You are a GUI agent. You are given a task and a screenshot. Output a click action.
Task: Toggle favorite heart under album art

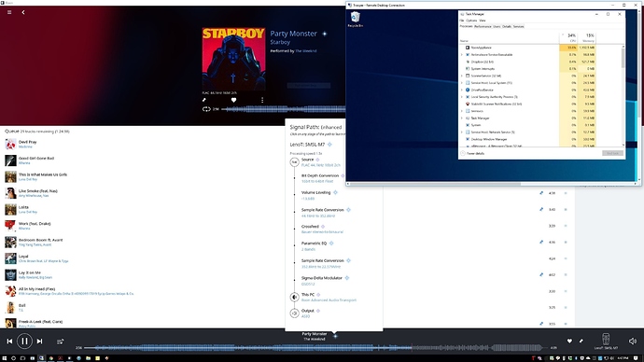click(233, 100)
